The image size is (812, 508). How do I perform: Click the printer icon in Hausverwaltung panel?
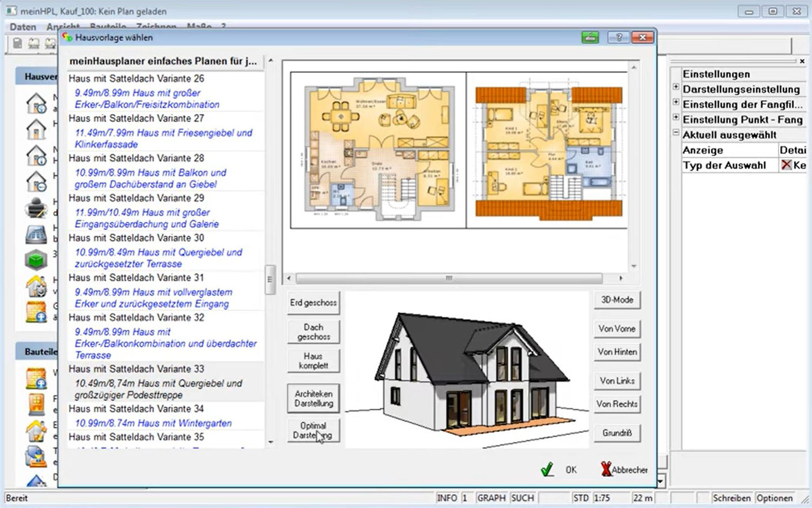[36, 208]
